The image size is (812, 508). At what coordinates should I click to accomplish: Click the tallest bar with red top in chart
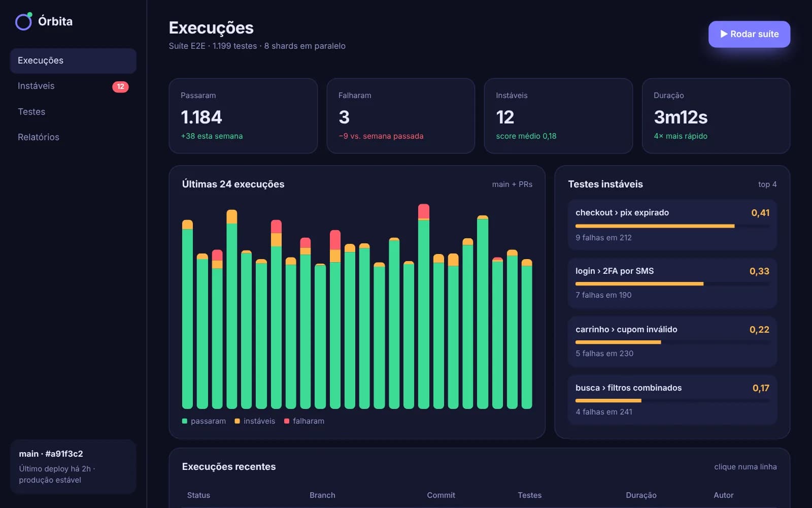pyautogui.click(x=424, y=306)
